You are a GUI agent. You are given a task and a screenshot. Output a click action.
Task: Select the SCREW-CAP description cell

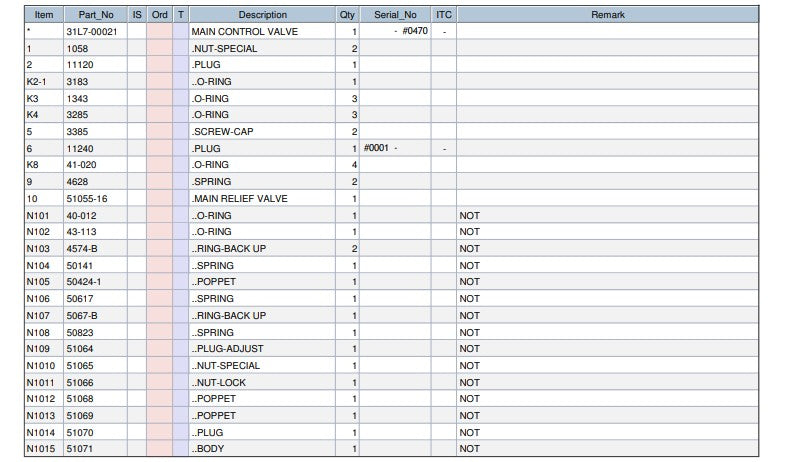(x=262, y=131)
